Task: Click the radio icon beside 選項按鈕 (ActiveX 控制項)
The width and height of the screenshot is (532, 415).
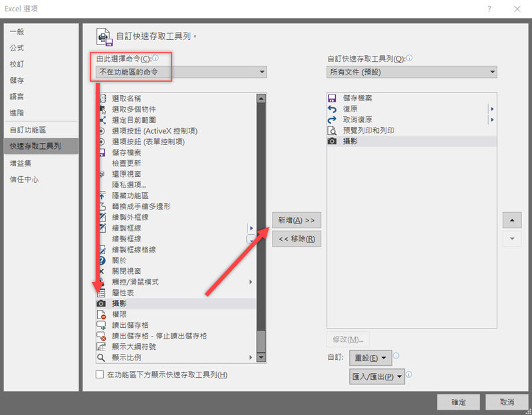Action: [102, 131]
